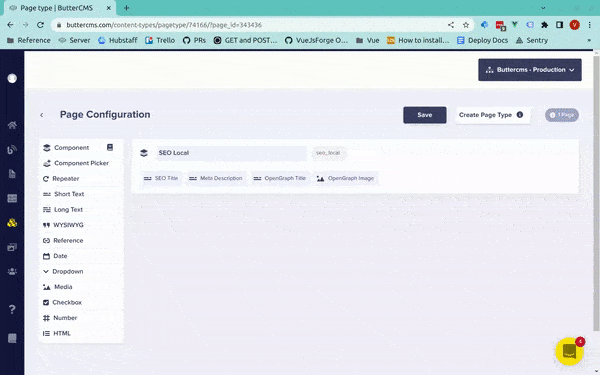Open the Deploy Docs bookmark
This screenshot has width=600, height=375.
tap(483, 40)
